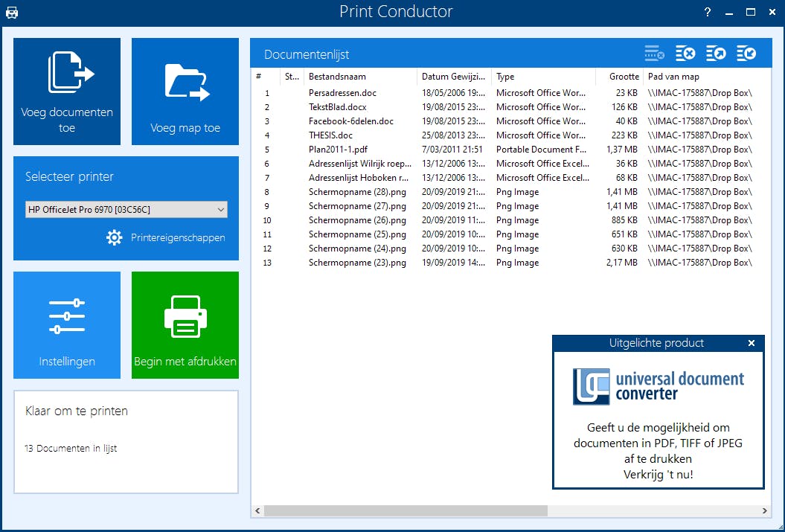Image resolution: width=785 pixels, height=532 pixels.
Task: Sort by the Type column header
Action: tap(544, 77)
